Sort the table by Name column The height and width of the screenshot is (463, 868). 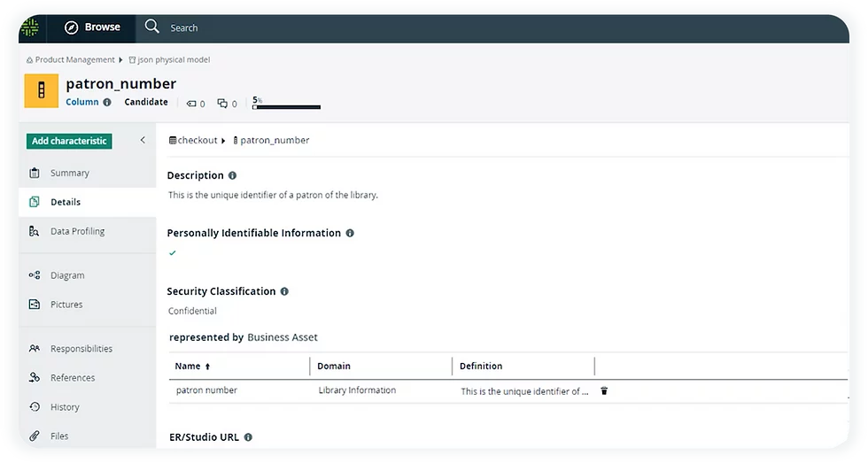(x=188, y=367)
